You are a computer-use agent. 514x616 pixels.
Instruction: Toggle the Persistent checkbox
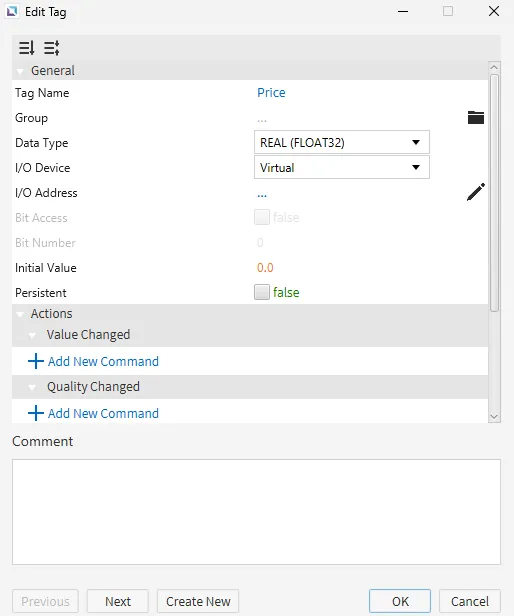click(262, 292)
